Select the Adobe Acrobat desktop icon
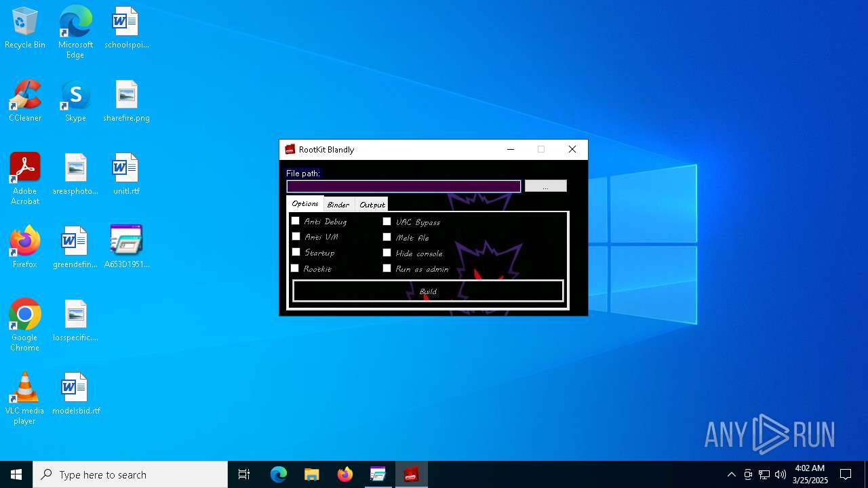Screen dimensions: 868x488 pos(25,179)
